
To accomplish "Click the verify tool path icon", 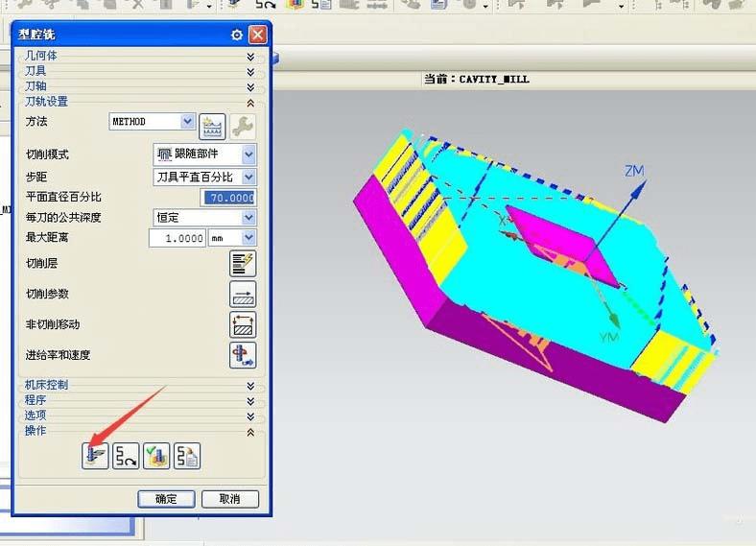I will pyautogui.click(x=156, y=457).
